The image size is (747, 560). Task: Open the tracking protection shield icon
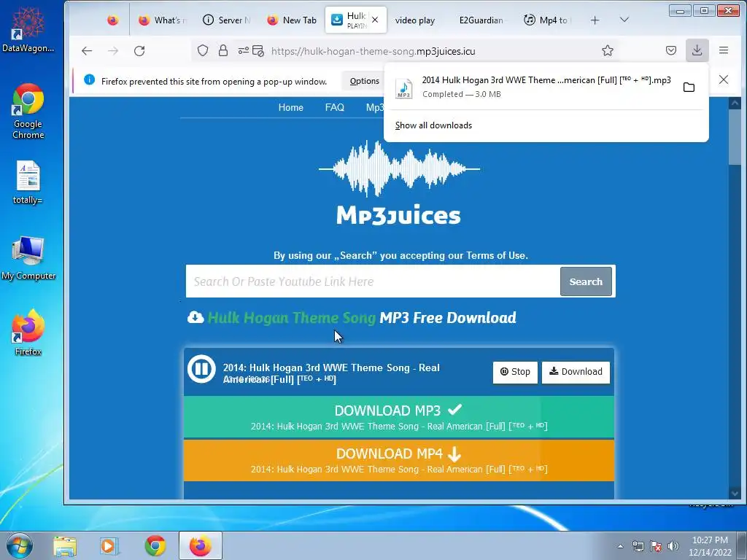tap(203, 50)
